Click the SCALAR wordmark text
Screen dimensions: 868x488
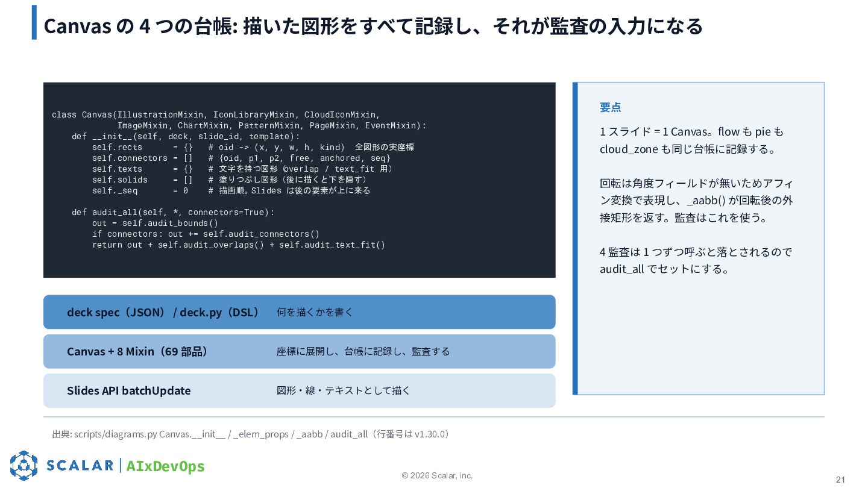[80, 466]
